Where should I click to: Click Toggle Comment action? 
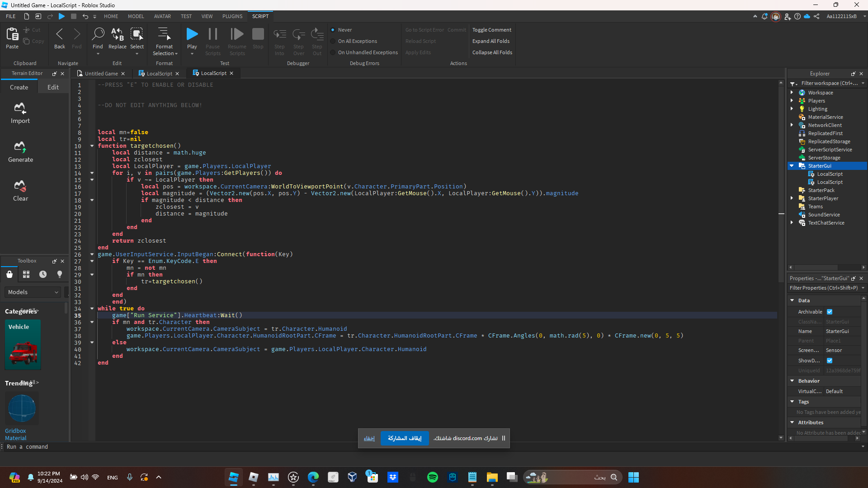(492, 30)
